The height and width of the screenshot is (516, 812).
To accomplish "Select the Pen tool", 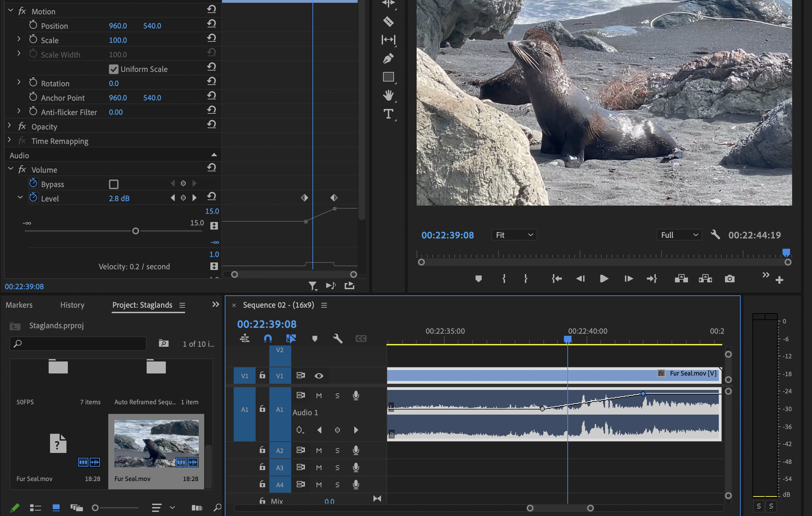I will [x=388, y=58].
